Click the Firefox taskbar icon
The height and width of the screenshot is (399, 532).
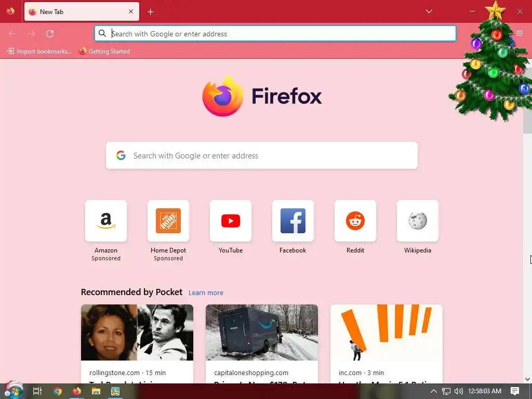(x=77, y=391)
